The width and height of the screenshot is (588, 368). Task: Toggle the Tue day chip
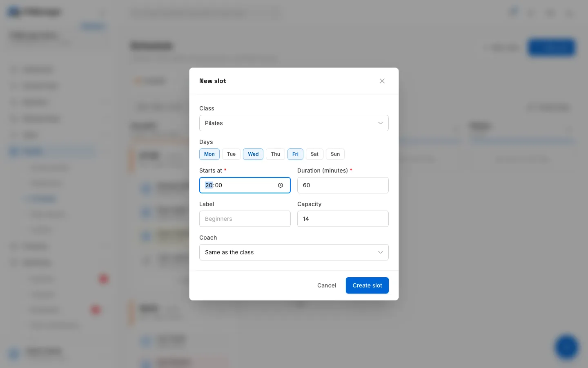pyautogui.click(x=231, y=154)
